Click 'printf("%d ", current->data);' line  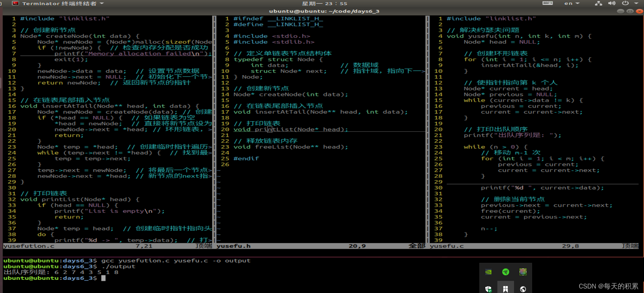[x=542, y=188]
